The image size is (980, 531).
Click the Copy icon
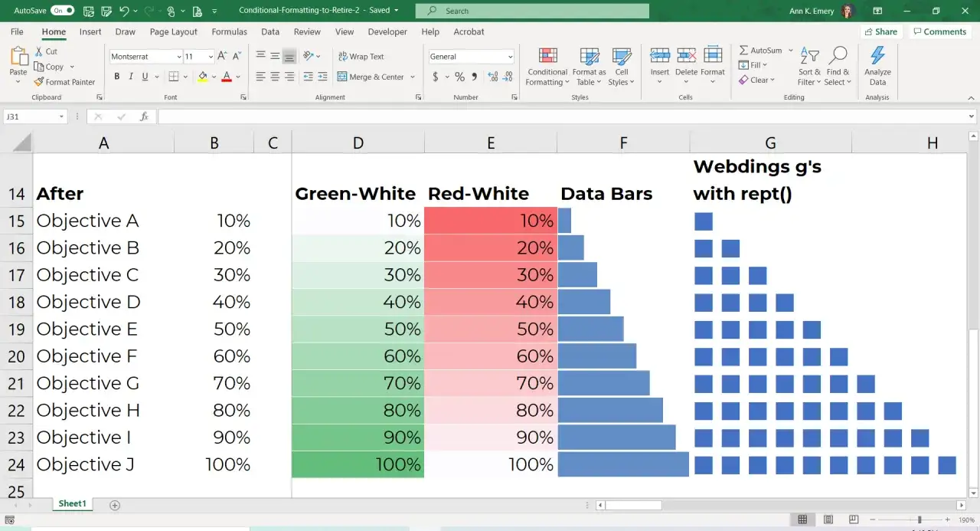(x=40, y=67)
